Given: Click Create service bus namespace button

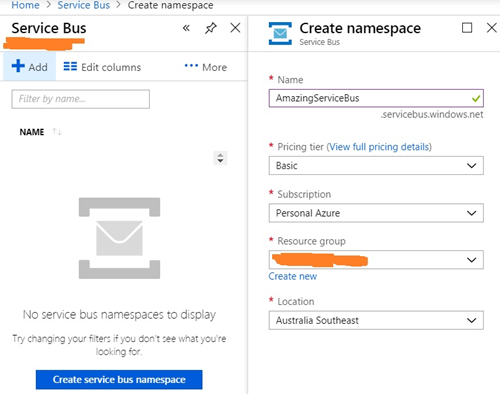Looking at the screenshot, I should (119, 379).
